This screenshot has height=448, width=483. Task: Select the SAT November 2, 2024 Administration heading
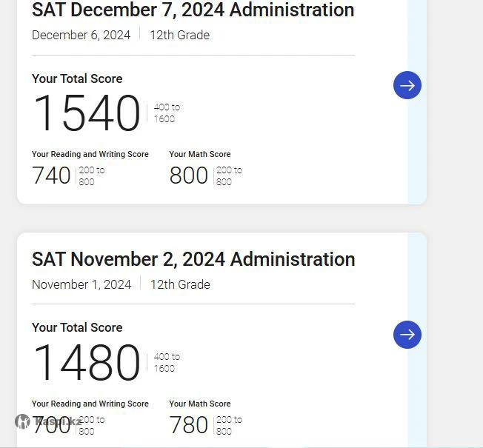pos(193,259)
